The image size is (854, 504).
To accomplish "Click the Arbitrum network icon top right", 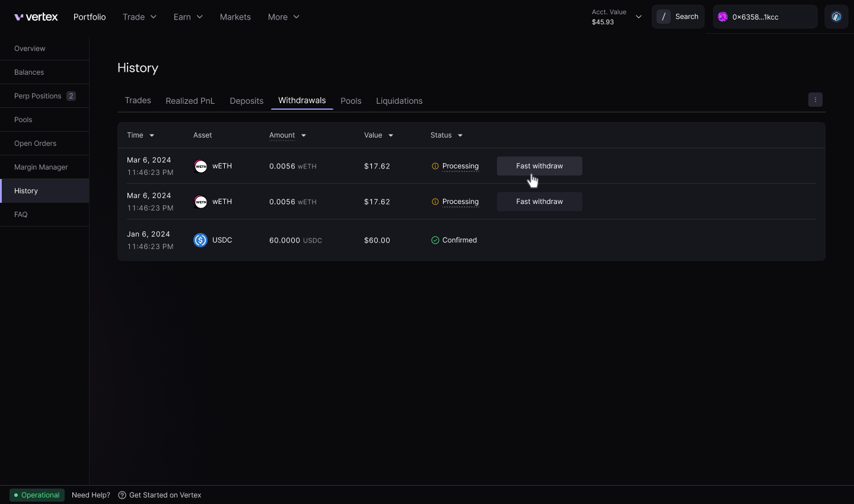I will 836,17.
